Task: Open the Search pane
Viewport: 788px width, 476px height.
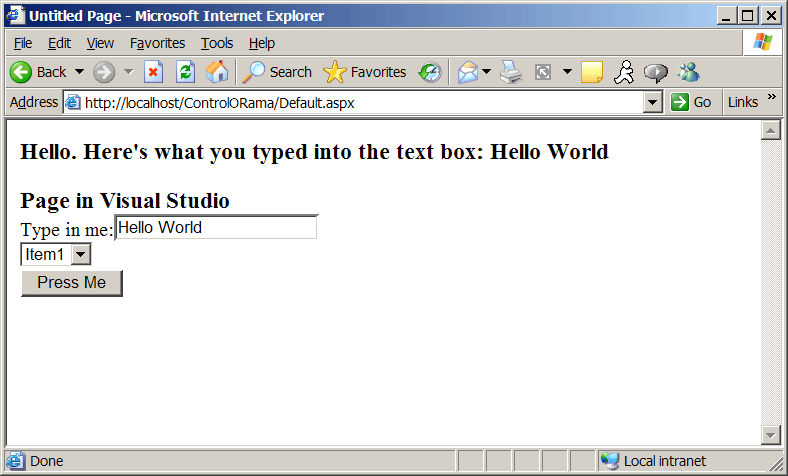Action: 278,72
